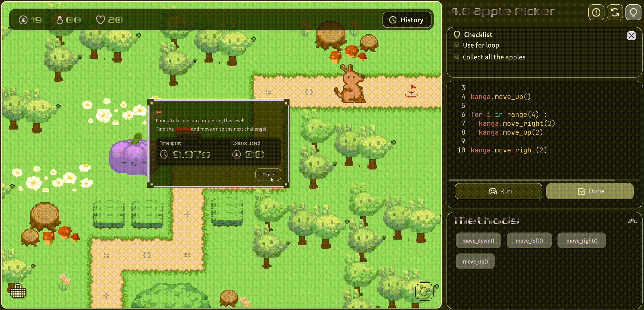Image resolution: width=644 pixels, height=310 pixels.
Task: Insert the move_down() method
Action: point(478,241)
